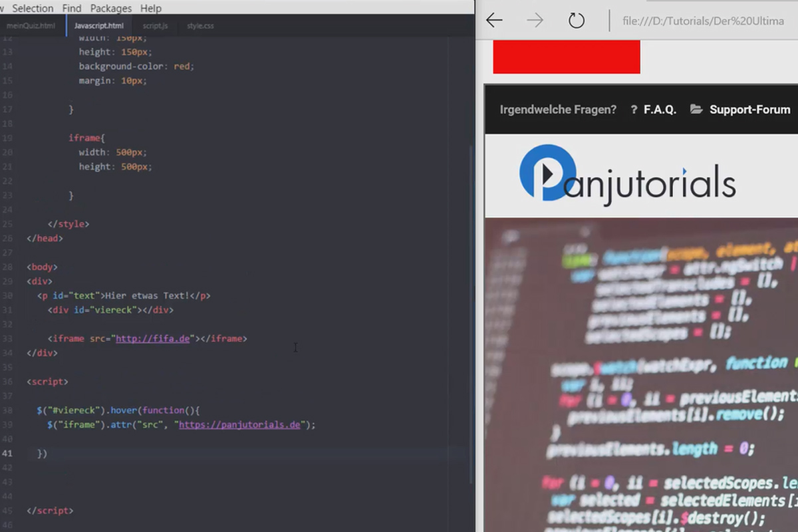Switch to the Javascript.html tab
The width and height of the screenshot is (798, 532).
click(x=99, y=26)
